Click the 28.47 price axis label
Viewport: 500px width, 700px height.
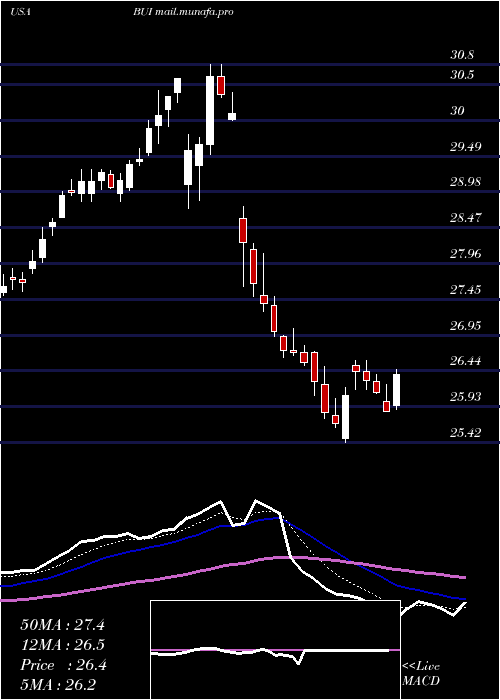[x=465, y=218]
